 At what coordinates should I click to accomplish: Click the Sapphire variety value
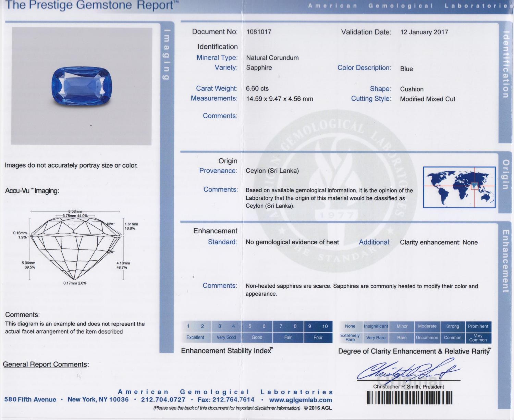coord(259,67)
